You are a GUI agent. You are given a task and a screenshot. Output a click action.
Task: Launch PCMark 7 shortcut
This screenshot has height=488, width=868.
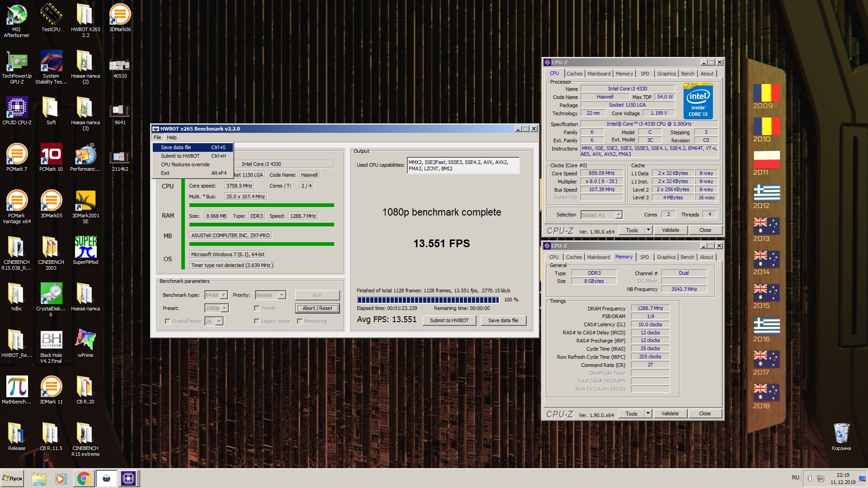coord(17,157)
